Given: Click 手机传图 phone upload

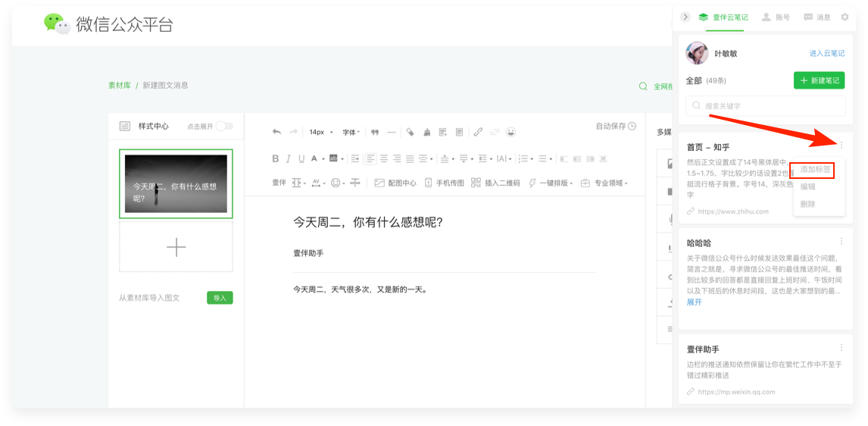Looking at the screenshot, I should [444, 183].
